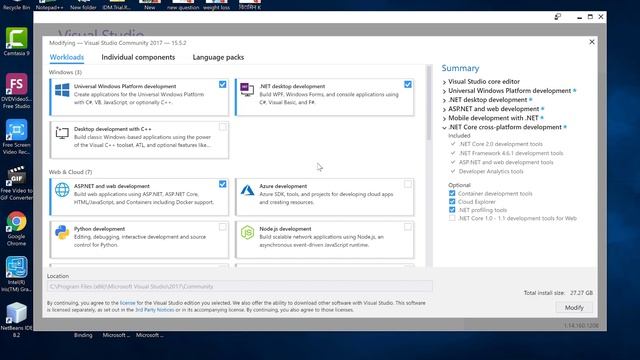Click the install Location path field
The height and width of the screenshot is (360, 640).
(240, 287)
